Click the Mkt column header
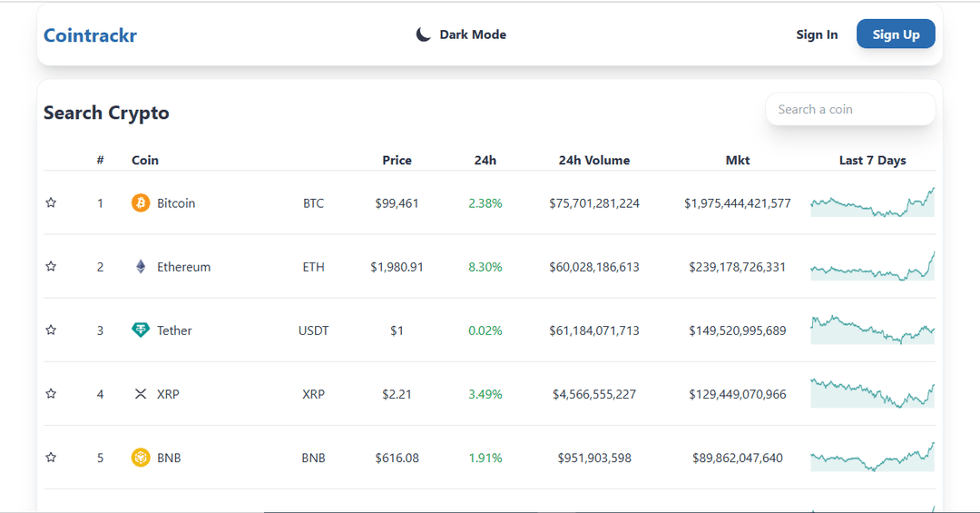The image size is (980, 513). tap(738, 160)
